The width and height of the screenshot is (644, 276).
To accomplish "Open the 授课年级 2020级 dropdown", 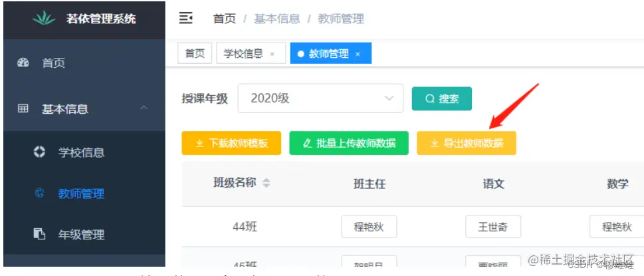I will 320,98.
